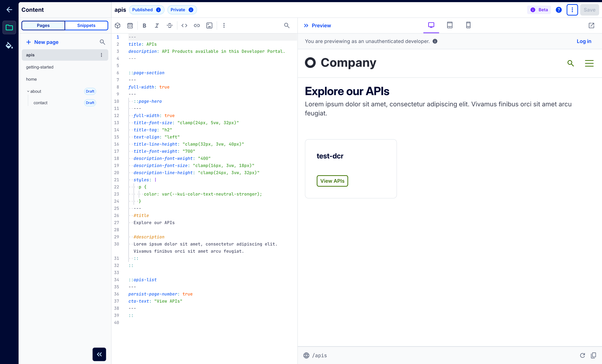The image size is (602, 364).
Task: Click the test-dcr API card title
Action: click(330, 156)
